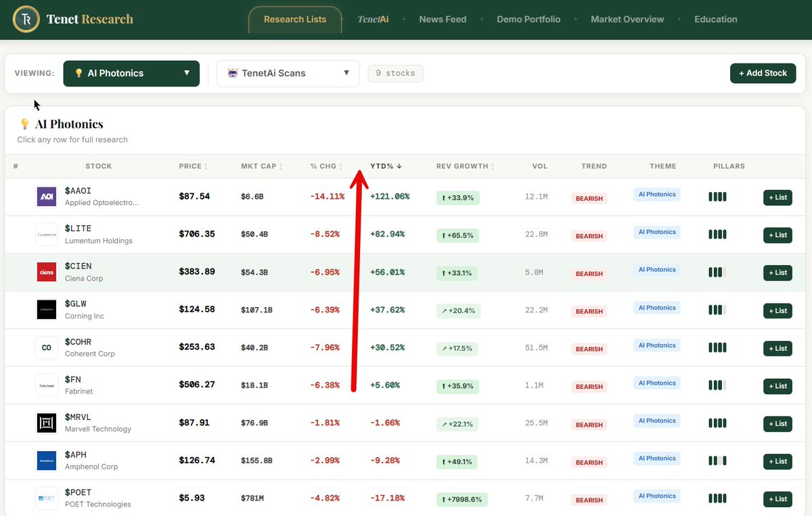Sort table by Rev Growth column
Screen dimensions: 812x516
(x=466, y=166)
